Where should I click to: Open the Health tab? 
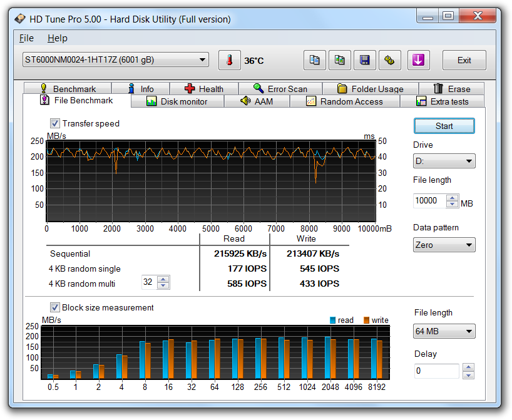pyautogui.click(x=204, y=89)
